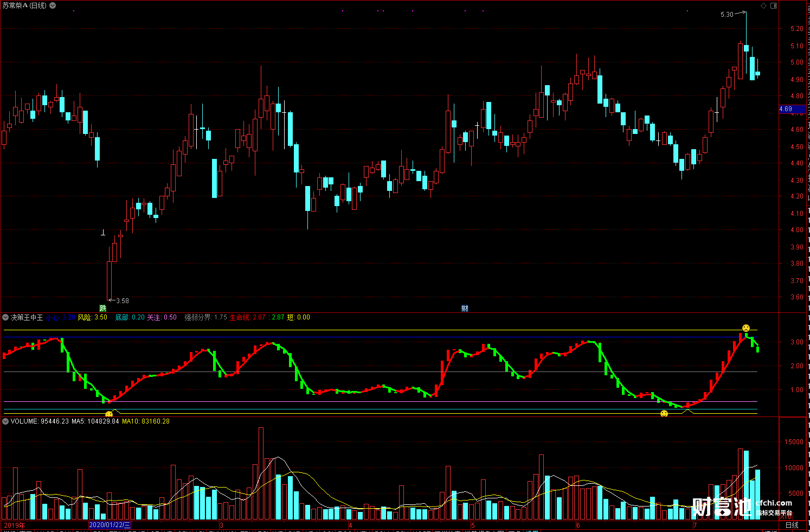
Task: Click the right smiley signal icon near July
Action: tap(664, 414)
